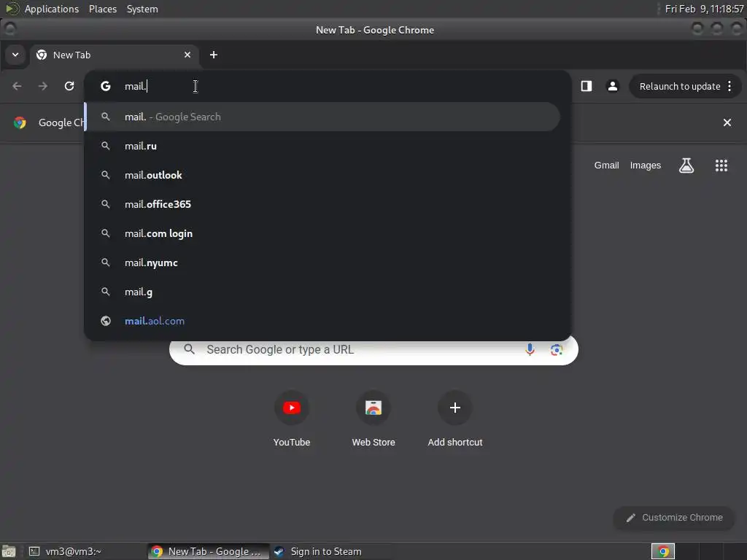Image resolution: width=747 pixels, height=560 pixels.
Task: Close the New Tab tab
Action: (187, 55)
